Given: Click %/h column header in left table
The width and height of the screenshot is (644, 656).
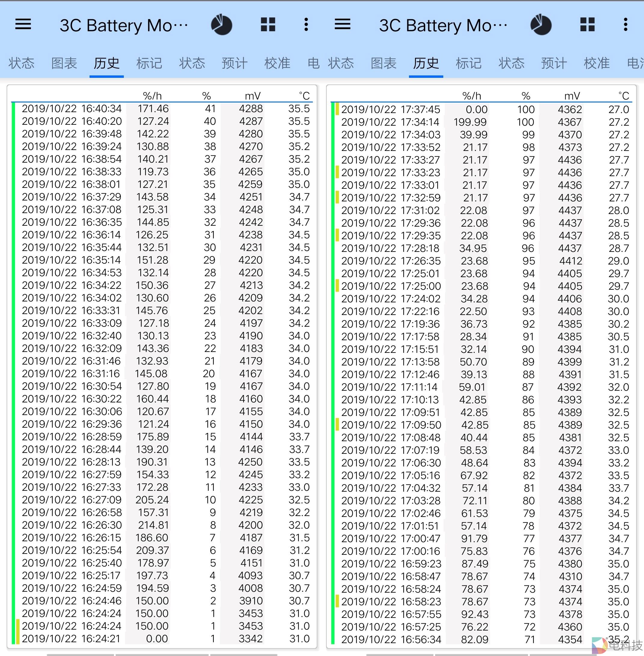Looking at the screenshot, I should (x=152, y=96).
